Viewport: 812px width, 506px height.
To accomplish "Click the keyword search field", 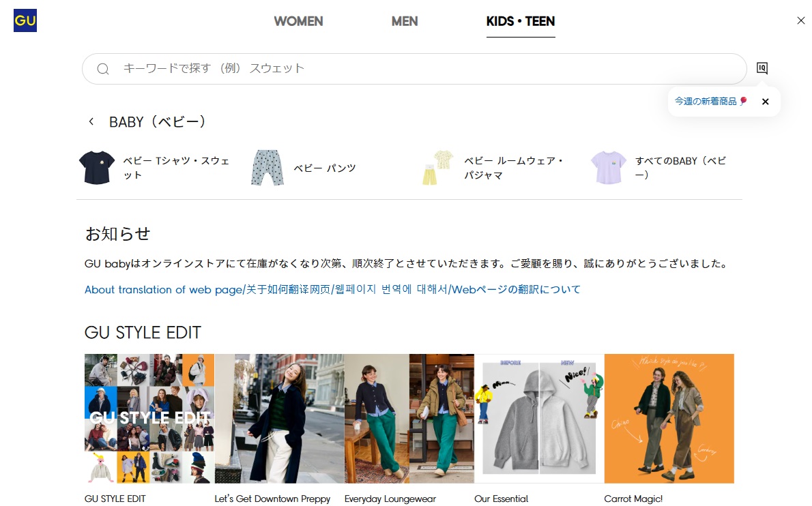I will coord(414,69).
